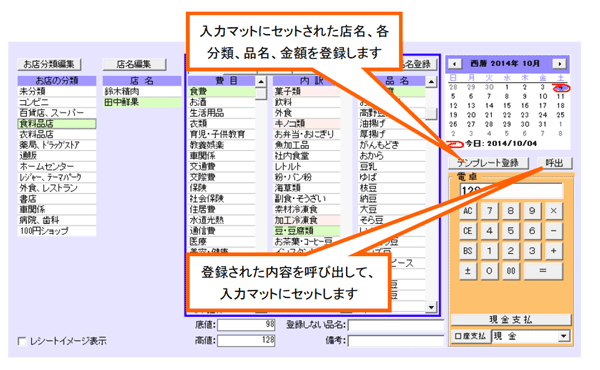Click scroll up arrow of 費目 list
600x370 pixels.
coord(261,81)
